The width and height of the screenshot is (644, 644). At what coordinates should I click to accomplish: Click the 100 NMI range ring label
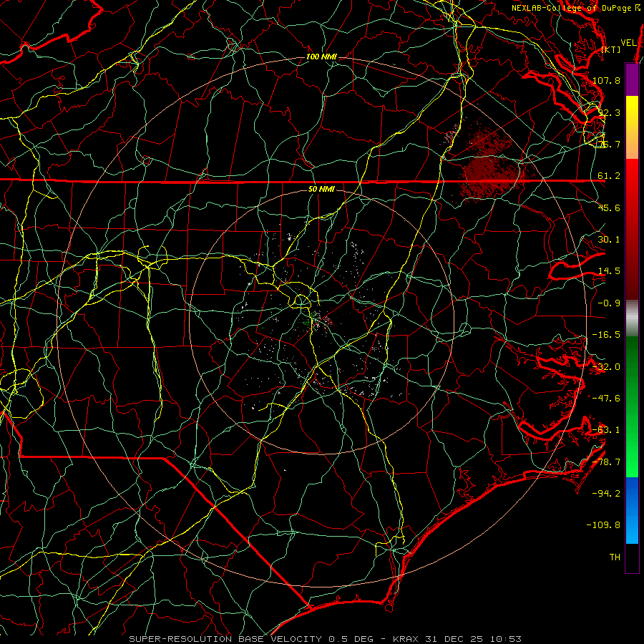[x=321, y=57]
